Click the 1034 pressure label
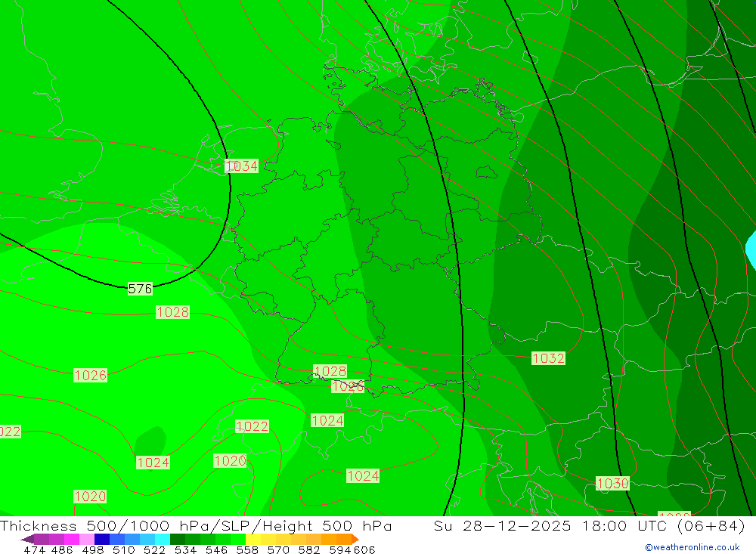756x554 pixels. [242, 166]
